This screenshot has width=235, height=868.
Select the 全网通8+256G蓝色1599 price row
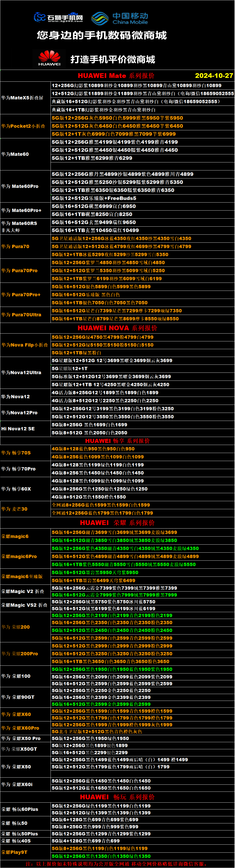coord(143,505)
